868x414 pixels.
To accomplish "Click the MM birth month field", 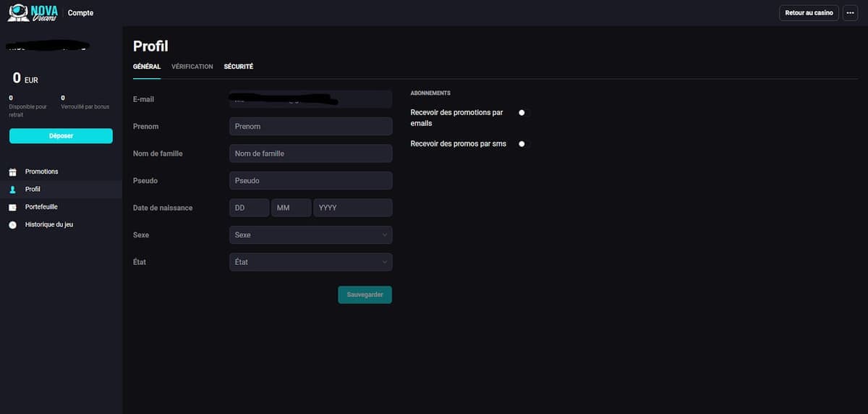I will coord(291,208).
